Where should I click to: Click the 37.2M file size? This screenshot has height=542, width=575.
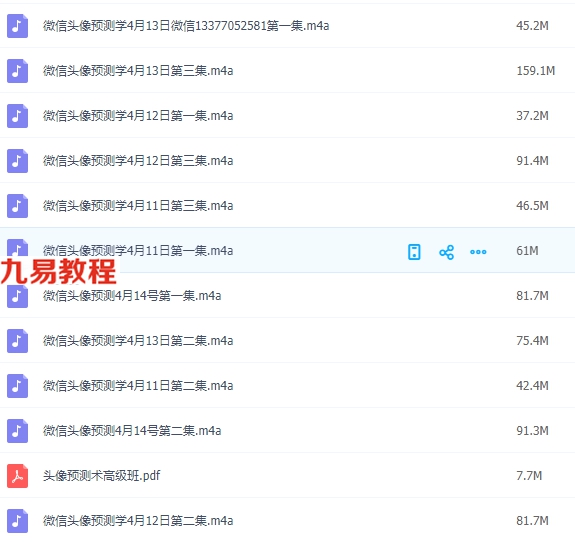532,116
